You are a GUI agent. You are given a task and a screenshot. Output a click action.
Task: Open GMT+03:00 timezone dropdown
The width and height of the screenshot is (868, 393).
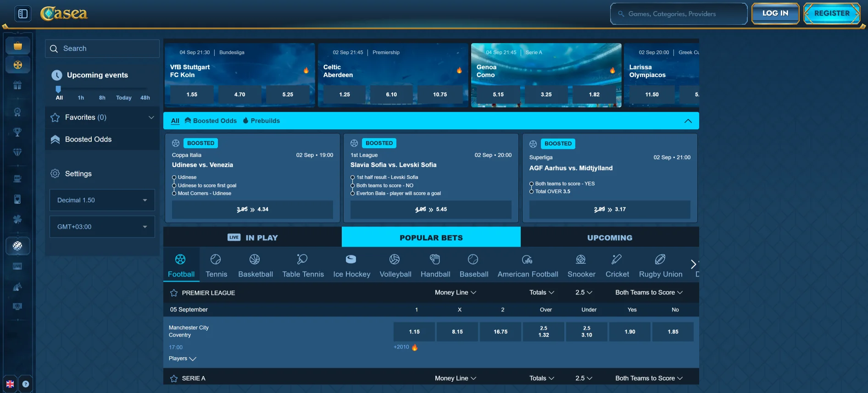(x=102, y=227)
